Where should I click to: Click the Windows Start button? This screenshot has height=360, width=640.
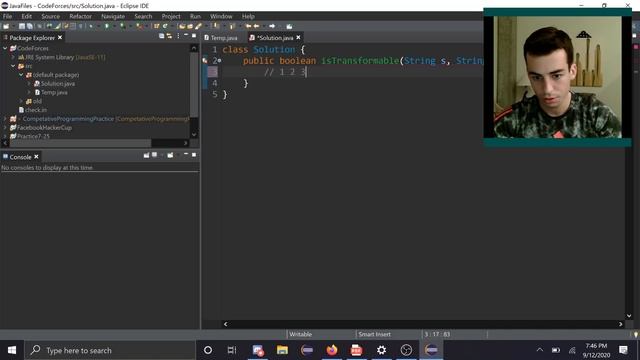(12, 350)
